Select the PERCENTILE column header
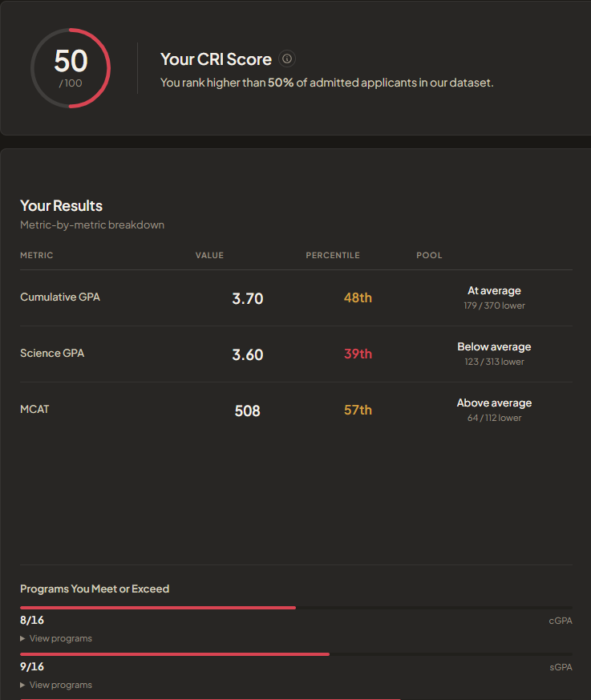591x700 pixels. click(333, 255)
